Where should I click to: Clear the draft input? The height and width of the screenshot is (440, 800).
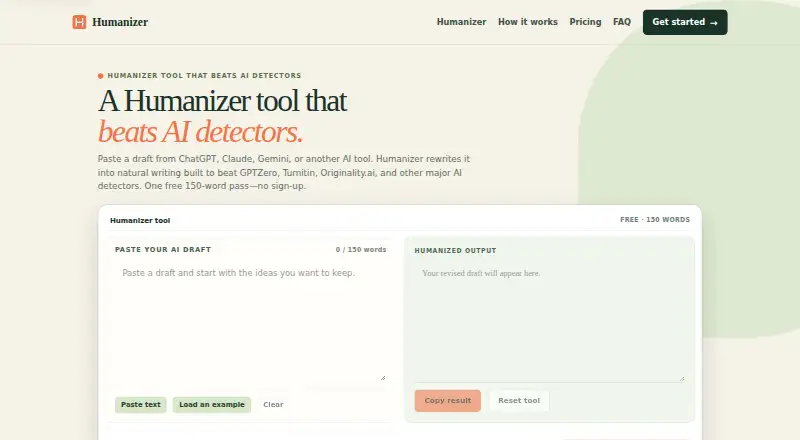coord(273,404)
